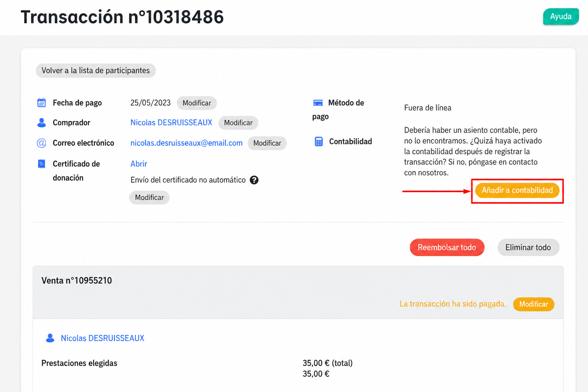Open the question mark help tooltip icon
This screenshot has width=588, height=392.
tap(254, 180)
